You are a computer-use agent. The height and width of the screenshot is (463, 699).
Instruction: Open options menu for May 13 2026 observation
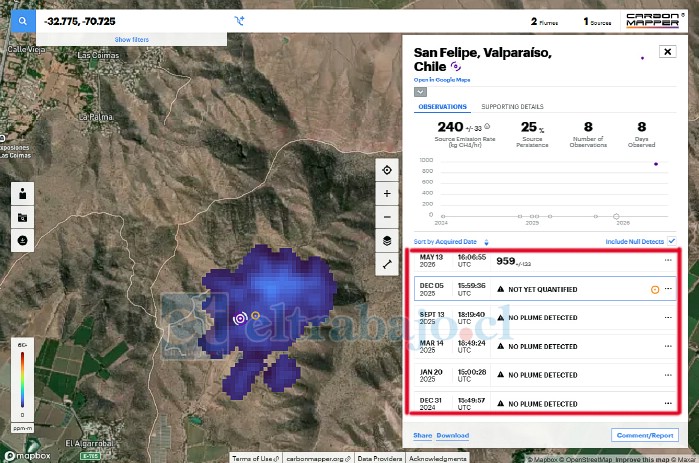[668, 260]
